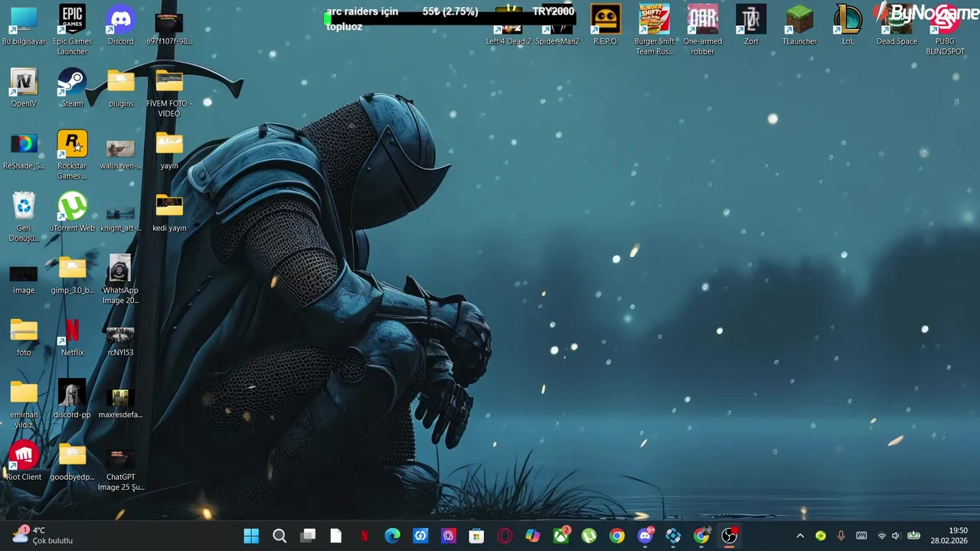Viewport: 980px width, 551px height.
Task: Select WhatsApp Image 20... file
Action: (x=120, y=279)
